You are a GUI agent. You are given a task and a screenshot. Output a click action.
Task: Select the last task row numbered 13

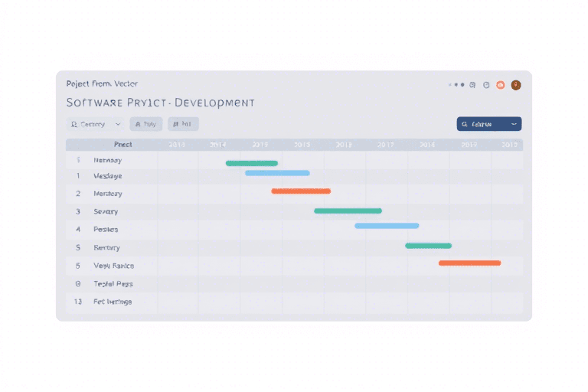112,302
